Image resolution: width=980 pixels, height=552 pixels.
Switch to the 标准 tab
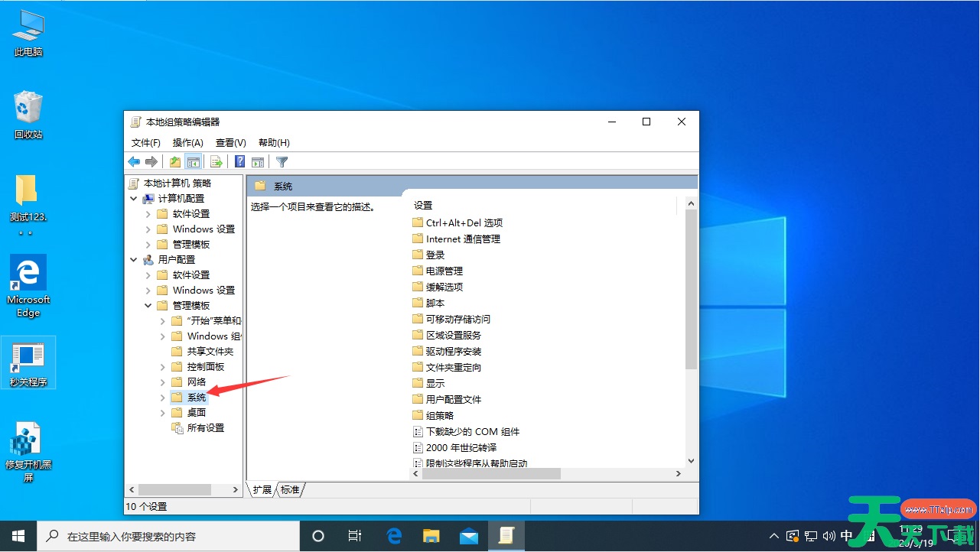(290, 490)
